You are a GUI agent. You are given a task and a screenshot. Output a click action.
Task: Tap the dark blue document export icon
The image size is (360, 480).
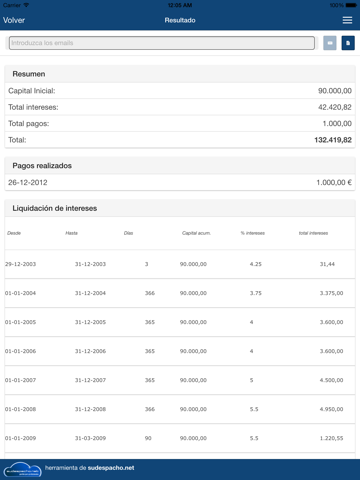[x=348, y=43]
